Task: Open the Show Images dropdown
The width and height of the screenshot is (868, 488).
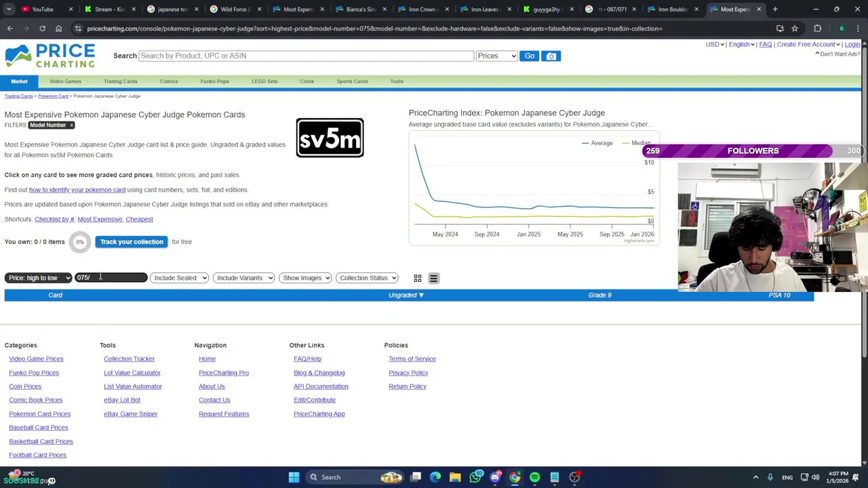Action: [305, 278]
